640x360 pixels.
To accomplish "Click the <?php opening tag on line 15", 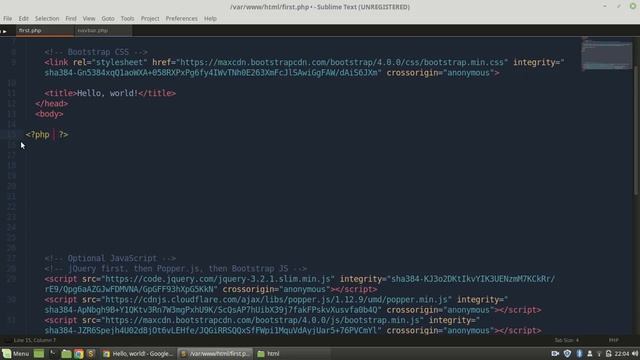I will (38, 135).
